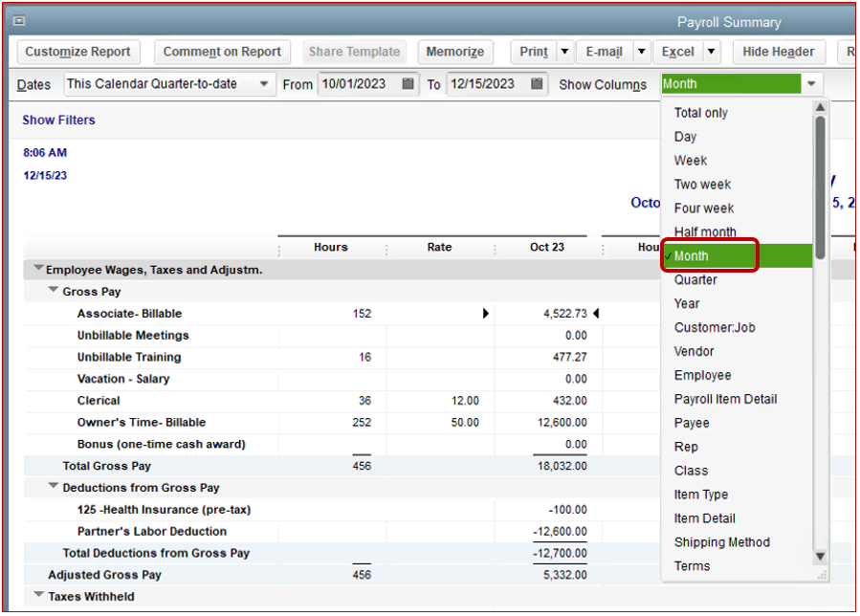Click the Customize Report button
860x616 pixels.
77,52
